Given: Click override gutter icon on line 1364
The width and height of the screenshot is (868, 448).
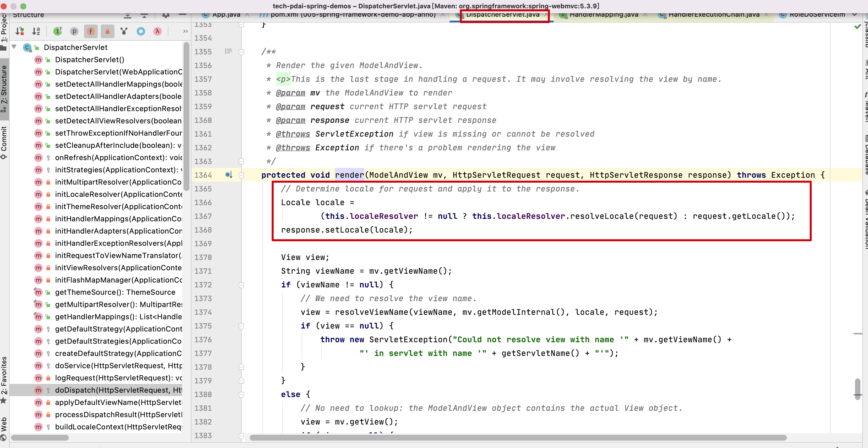Looking at the screenshot, I should click(x=228, y=175).
